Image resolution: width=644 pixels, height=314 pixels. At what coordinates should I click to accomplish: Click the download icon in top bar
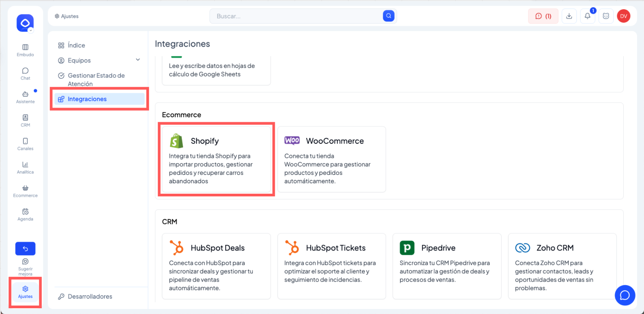[x=569, y=16]
